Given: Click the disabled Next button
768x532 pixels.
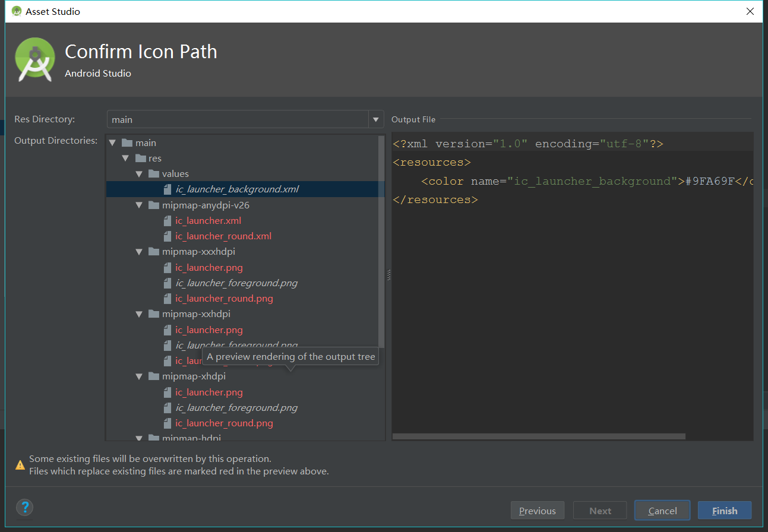Looking at the screenshot, I should 600,511.
